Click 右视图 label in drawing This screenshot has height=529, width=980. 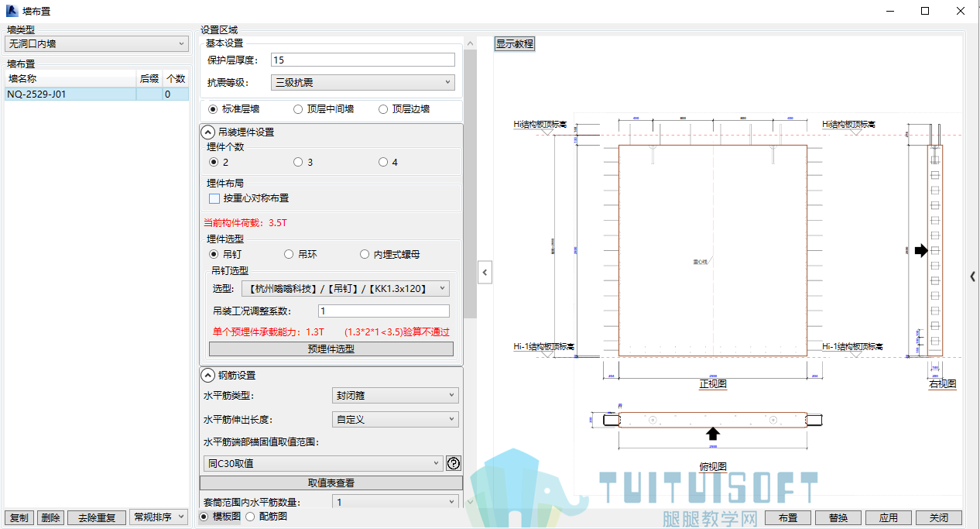[x=942, y=383]
